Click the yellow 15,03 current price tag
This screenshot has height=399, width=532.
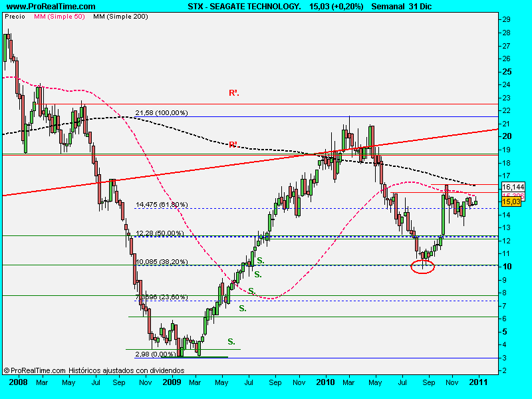pos(511,202)
